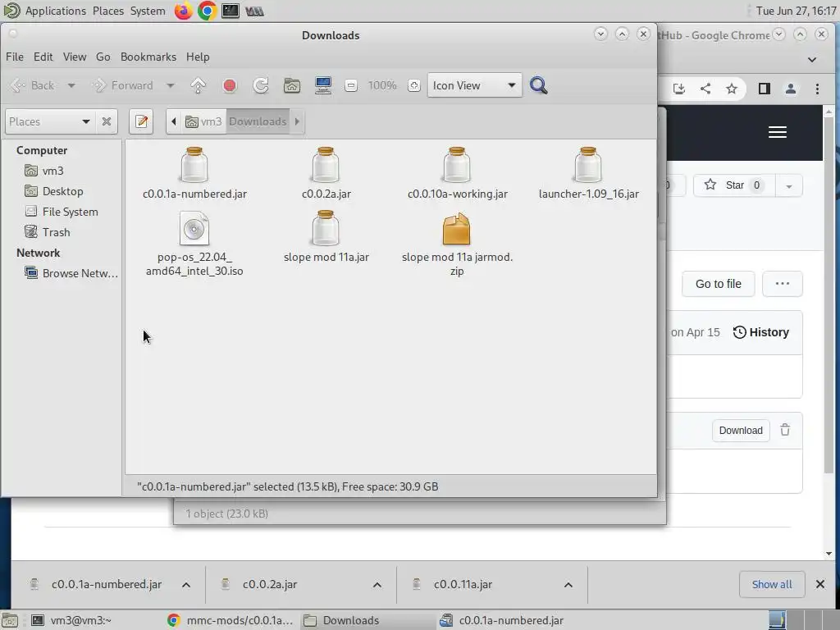This screenshot has height=630, width=840.
Task: Expand c0.0.11a.jar download options chevron
Action: coord(568,584)
